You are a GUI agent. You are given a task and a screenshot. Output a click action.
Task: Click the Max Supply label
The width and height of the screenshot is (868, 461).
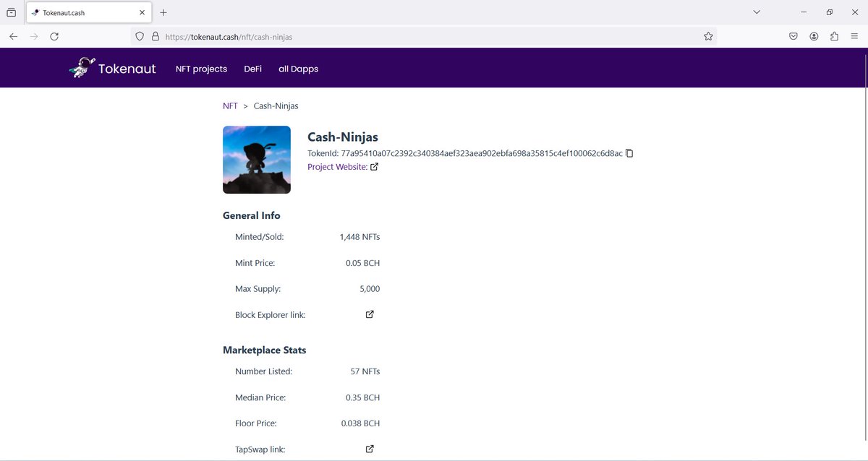pos(258,289)
